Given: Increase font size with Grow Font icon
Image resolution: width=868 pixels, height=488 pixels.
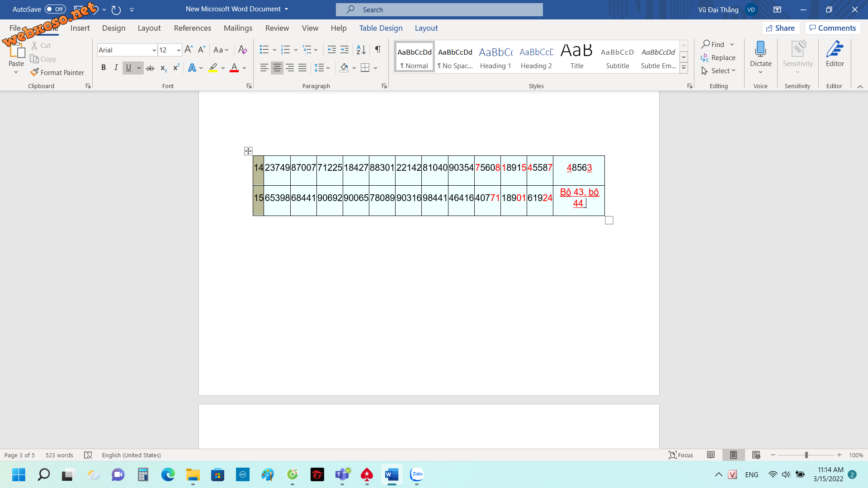Looking at the screenshot, I should coord(189,50).
